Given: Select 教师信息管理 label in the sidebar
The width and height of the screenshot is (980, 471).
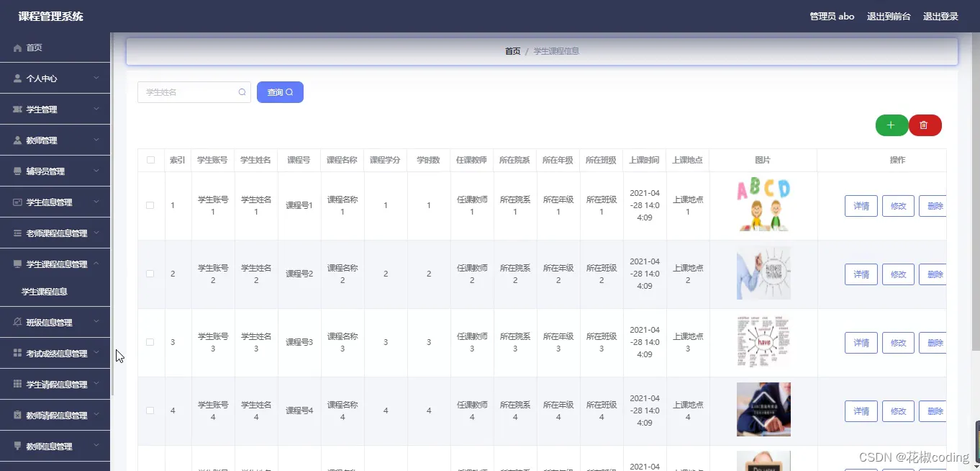Looking at the screenshot, I should [x=50, y=447].
